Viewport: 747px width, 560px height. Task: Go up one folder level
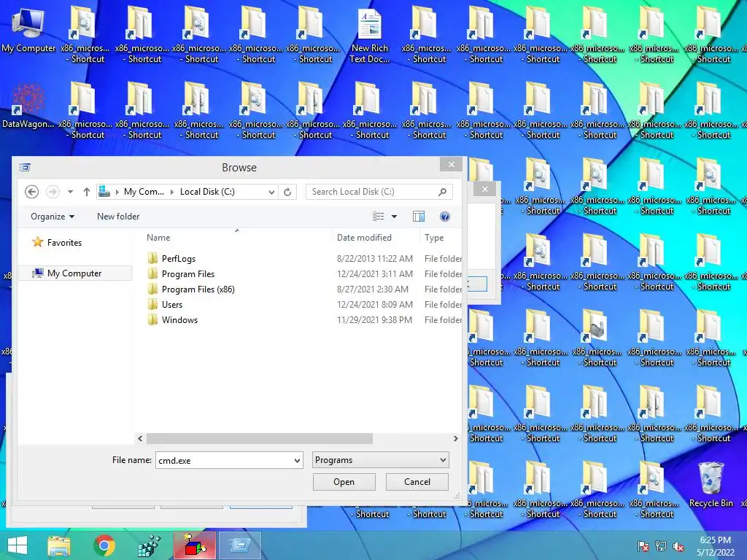click(86, 192)
